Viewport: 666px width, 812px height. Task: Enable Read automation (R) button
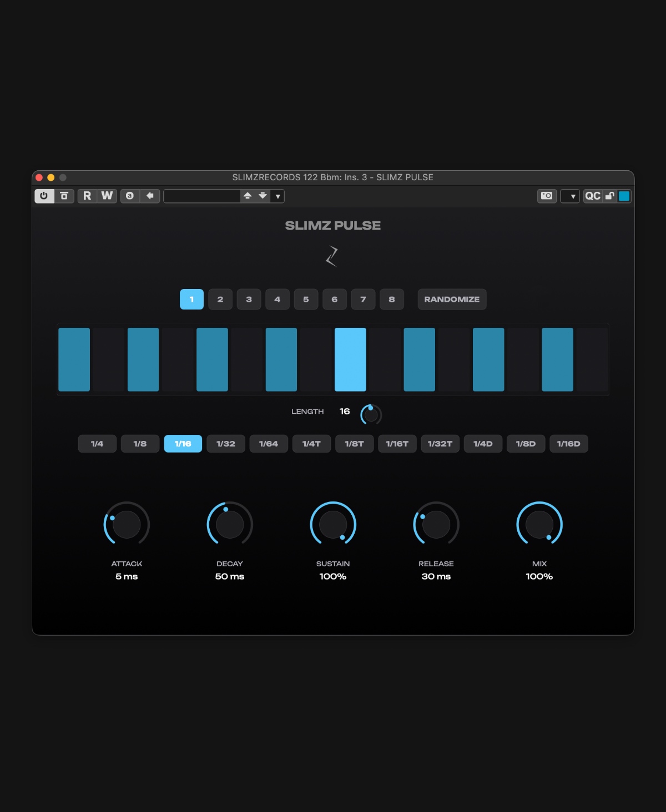(x=87, y=196)
